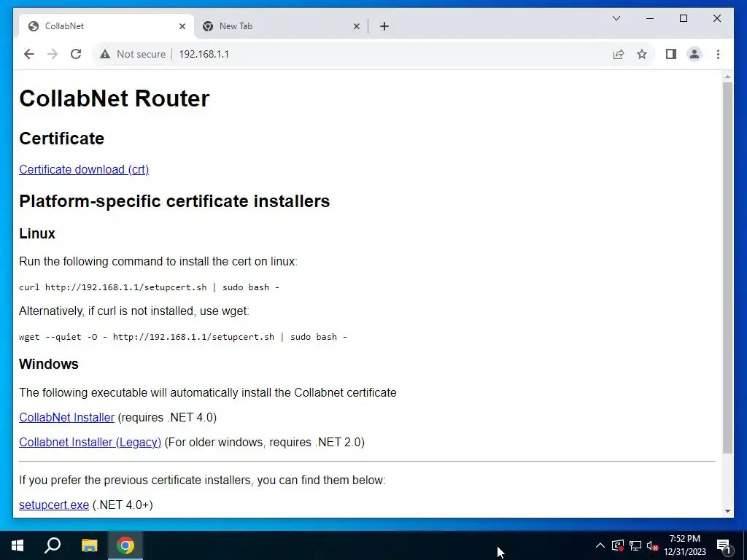Open a new tab with the plus button
The image size is (747, 560).
coord(384,26)
